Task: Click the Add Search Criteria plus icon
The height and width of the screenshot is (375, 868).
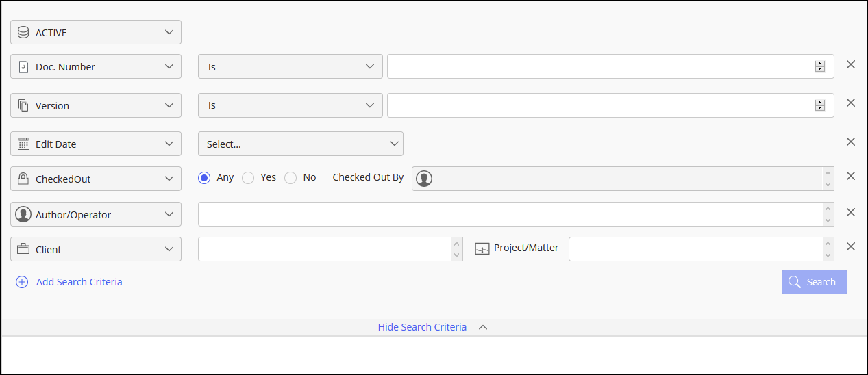Action: tap(22, 282)
